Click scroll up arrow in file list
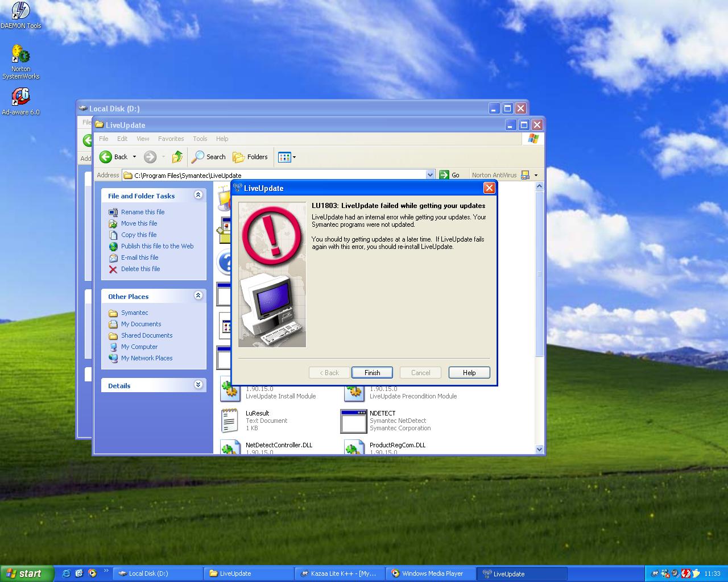Image resolution: width=728 pixels, height=582 pixels. coord(539,186)
